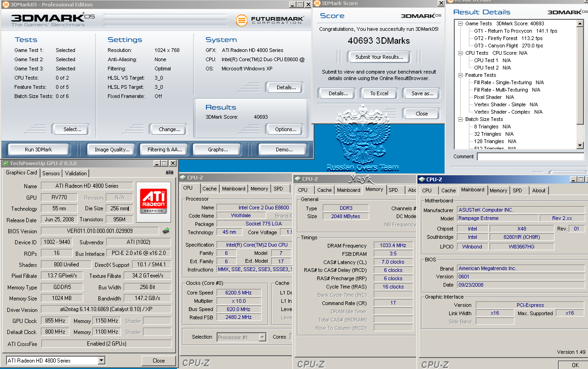The width and height of the screenshot is (588, 369).
Task: Click the Core Speed 6200.5 MHz value
Action: (x=239, y=293)
